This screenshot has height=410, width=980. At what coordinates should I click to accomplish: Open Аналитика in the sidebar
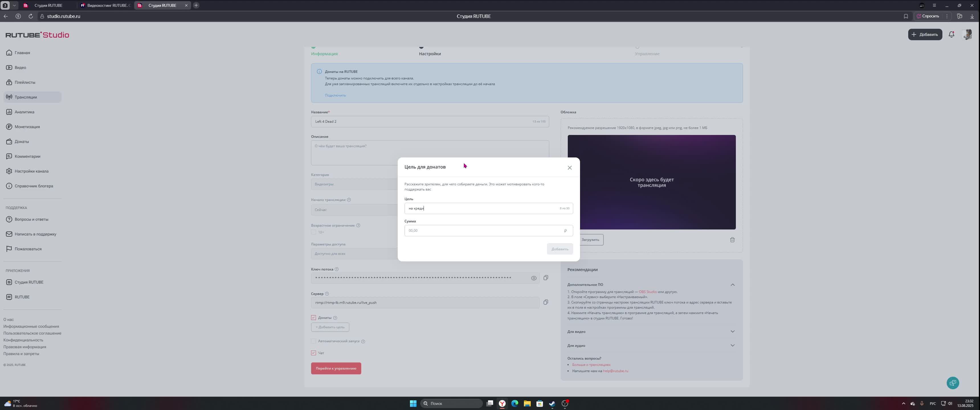(24, 112)
